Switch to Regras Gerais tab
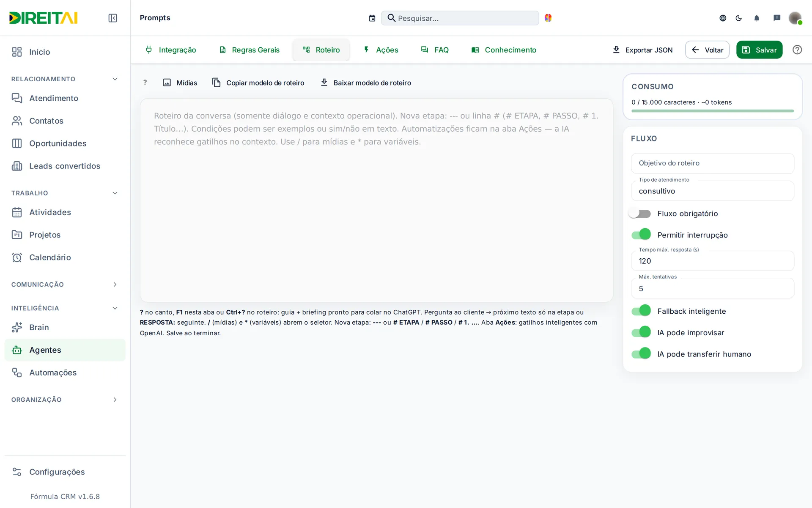812x508 pixels. point(249,50)
